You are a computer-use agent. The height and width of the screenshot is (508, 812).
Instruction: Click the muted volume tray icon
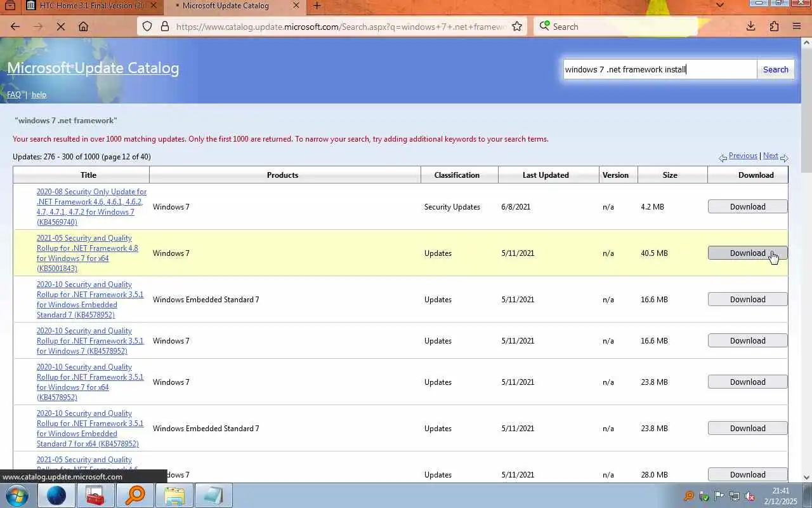(749, 496)
